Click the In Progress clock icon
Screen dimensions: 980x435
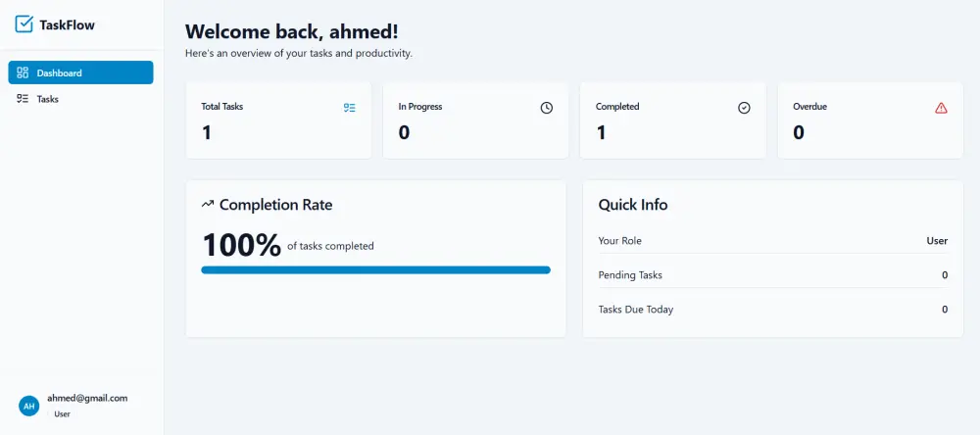point(547,108)
